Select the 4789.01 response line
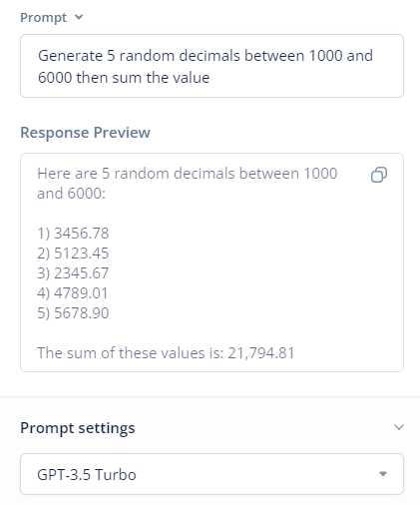This screenshot has height=505, width=420. point(73,293)
